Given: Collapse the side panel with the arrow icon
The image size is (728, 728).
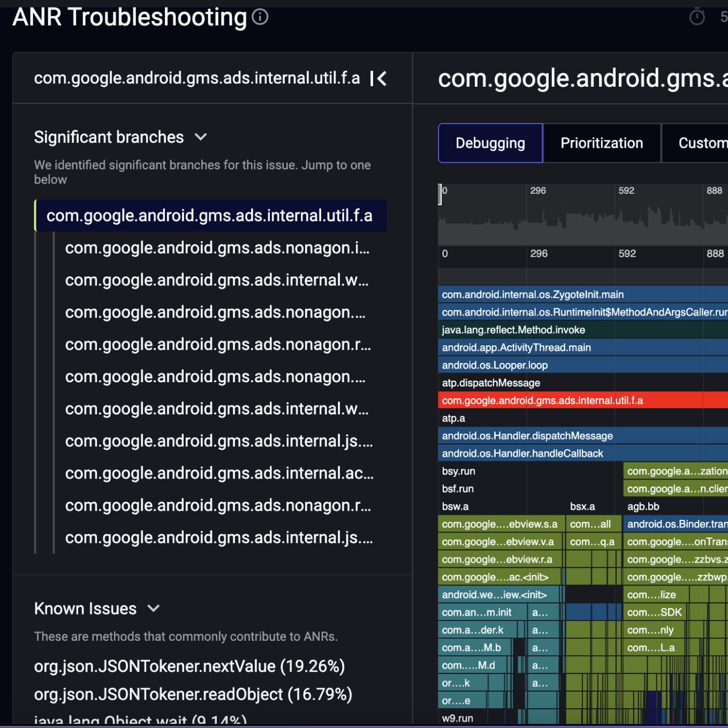Looking at the screenshot, I should [378, 79].
